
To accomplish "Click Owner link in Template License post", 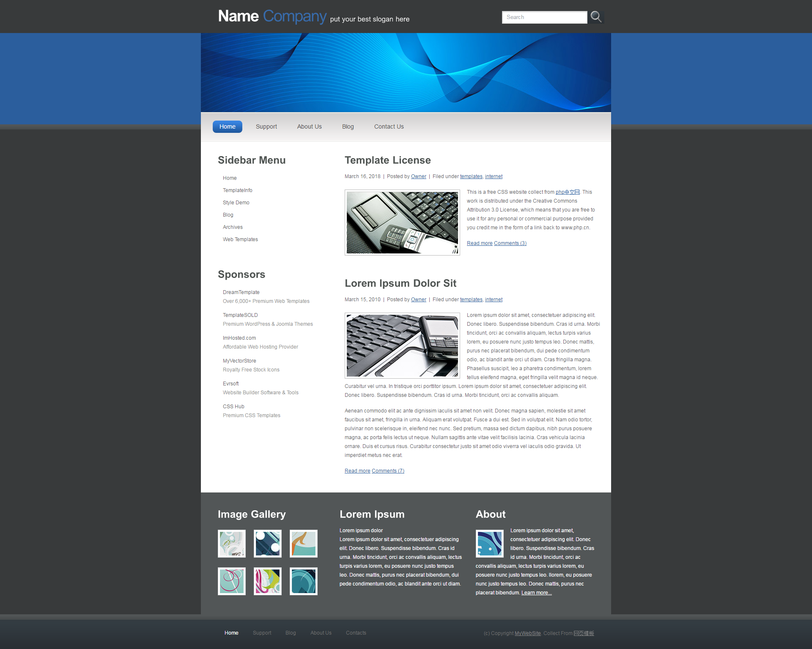I will click(x=419, y=176).
